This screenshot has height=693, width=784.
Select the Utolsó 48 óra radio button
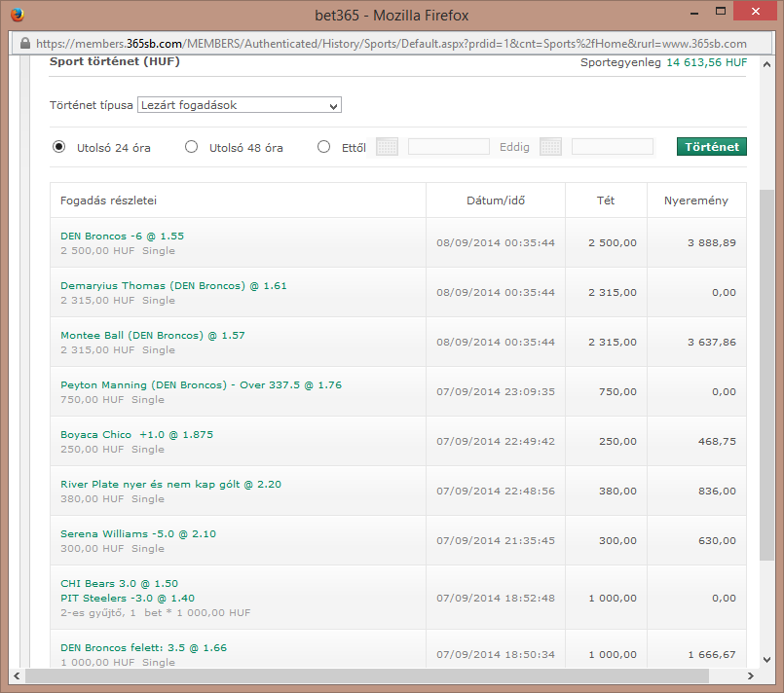point(191,147)
